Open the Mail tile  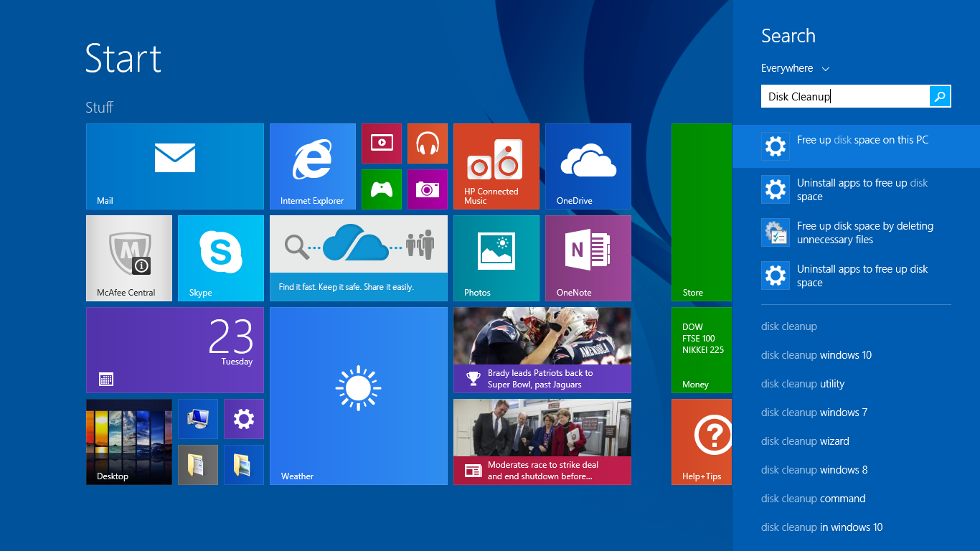click(x=175, y=166)
